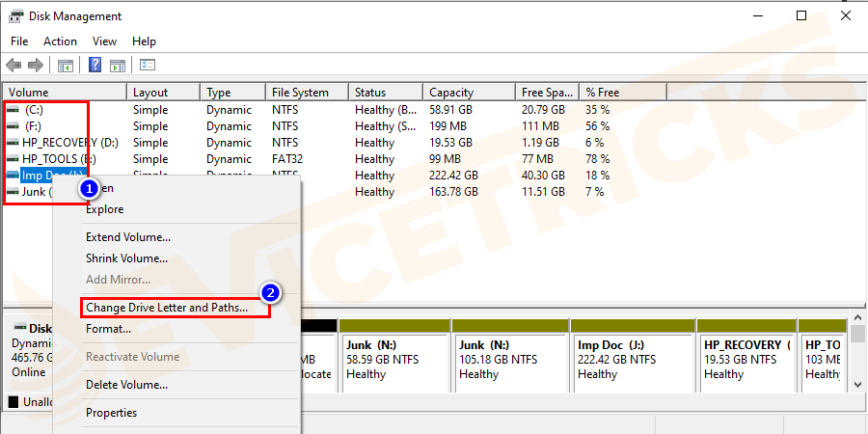Click the 78 % free cell

click(x=597, y=159)
